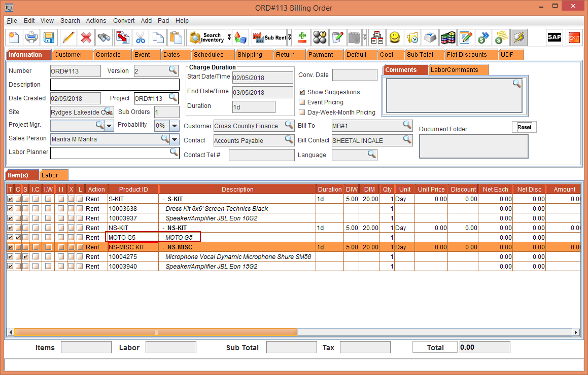The image size is (588, 375).
Task: Open the Actions menu
Action: (x=96, y=21)
